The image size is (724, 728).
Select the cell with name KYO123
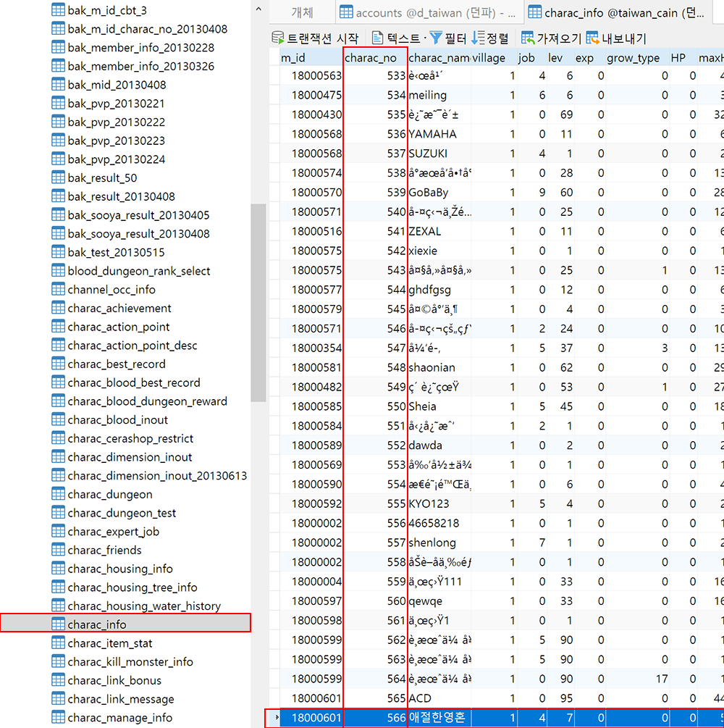[x=439, y=503]
